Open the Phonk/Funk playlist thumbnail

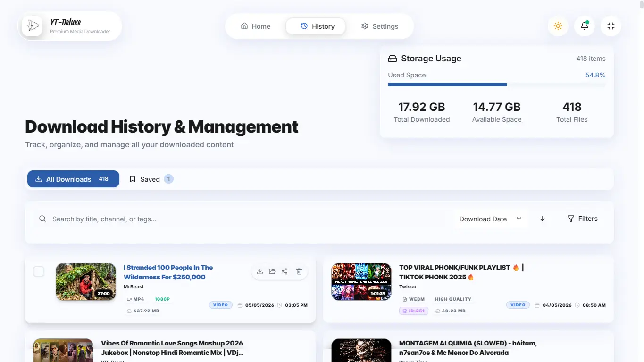tap(361, 282)
